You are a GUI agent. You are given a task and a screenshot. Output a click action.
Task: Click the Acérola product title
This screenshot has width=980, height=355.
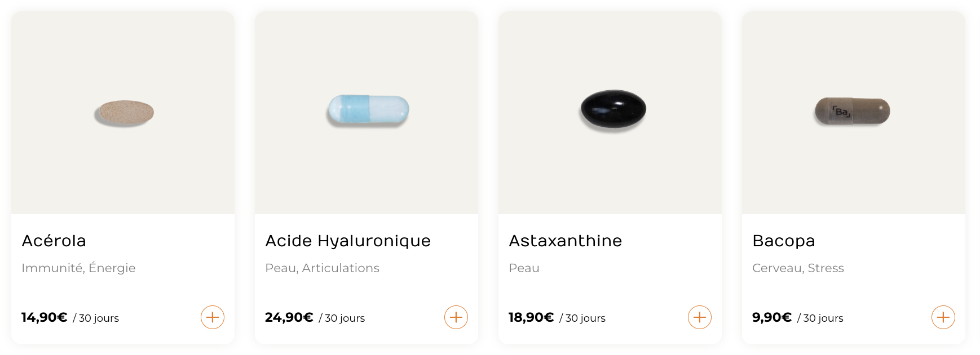54,241
